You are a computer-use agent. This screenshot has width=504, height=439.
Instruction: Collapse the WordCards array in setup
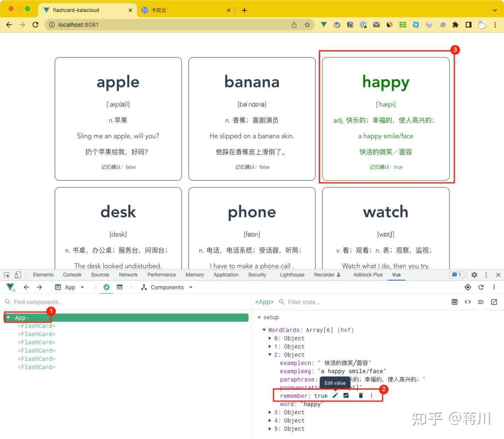click(x=264, y=330)
